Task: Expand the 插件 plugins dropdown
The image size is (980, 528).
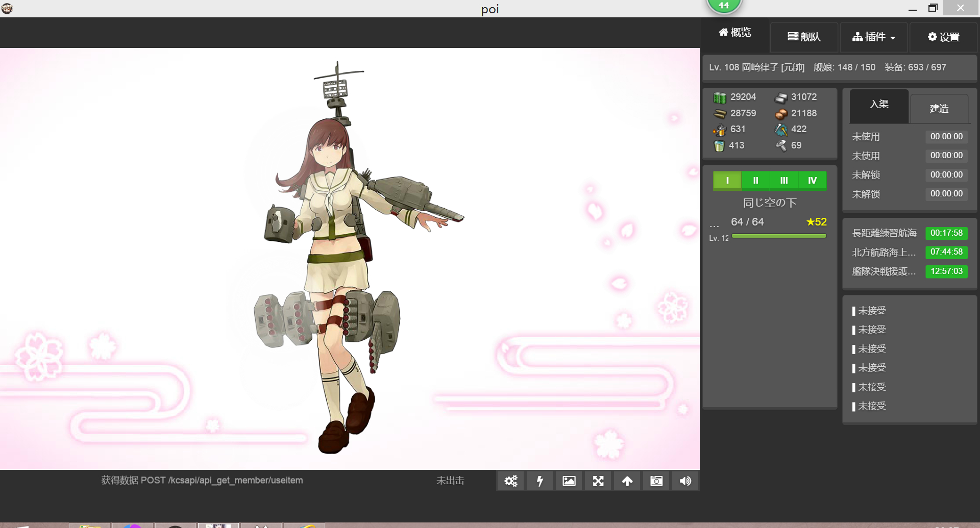Action: [x=874, y=37]
